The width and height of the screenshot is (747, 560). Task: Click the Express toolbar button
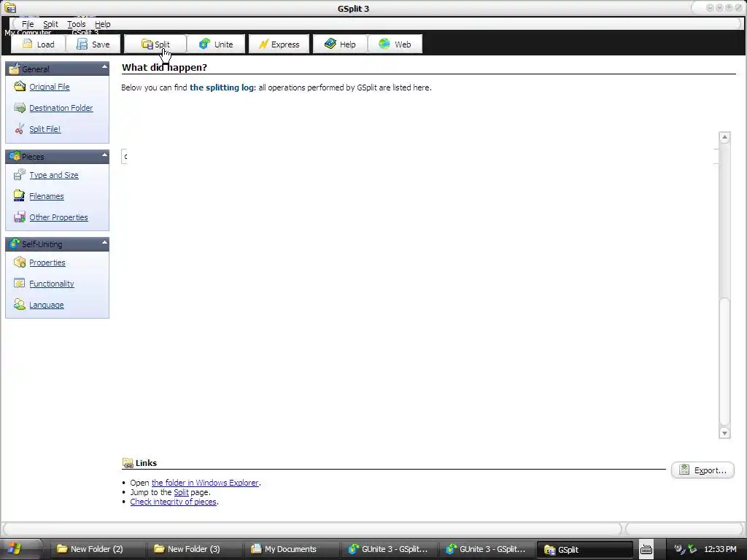pyautogui.click(x=279, y=44)
